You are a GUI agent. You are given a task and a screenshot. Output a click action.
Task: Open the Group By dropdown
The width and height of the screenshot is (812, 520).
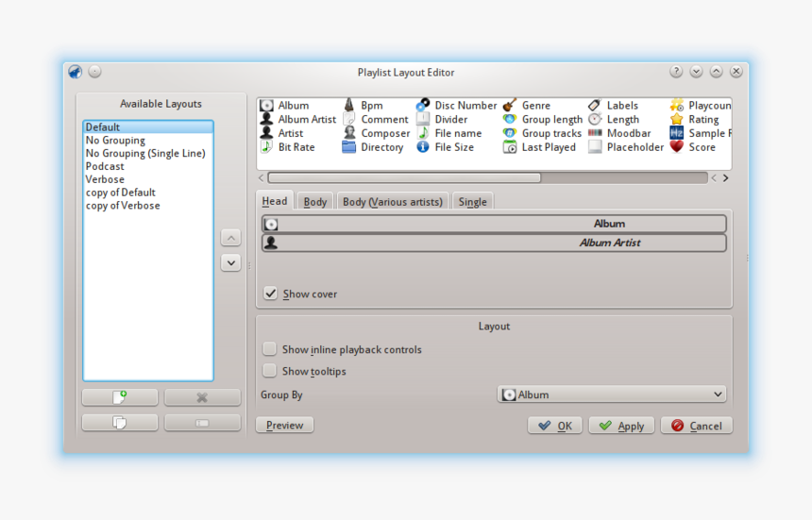tap(612, 394)
